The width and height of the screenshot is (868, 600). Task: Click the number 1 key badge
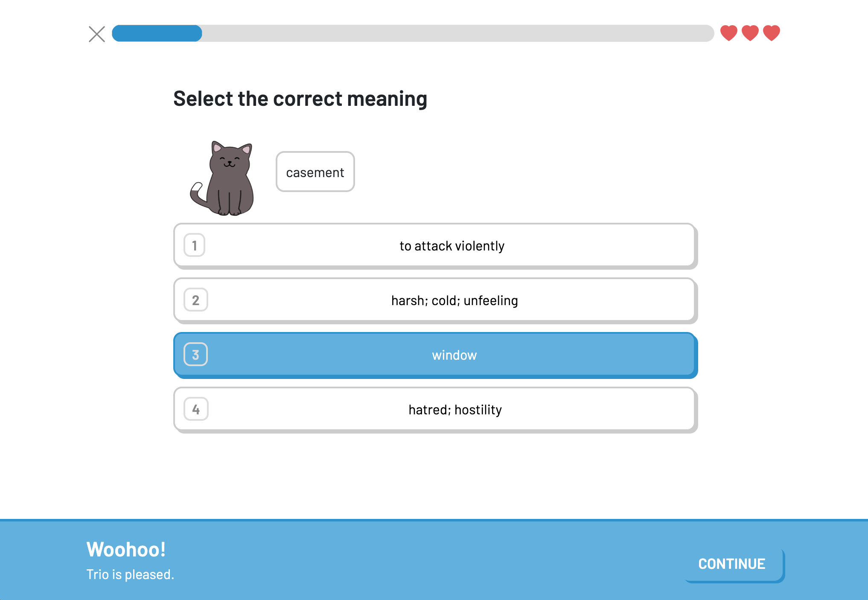click(195, 245)
